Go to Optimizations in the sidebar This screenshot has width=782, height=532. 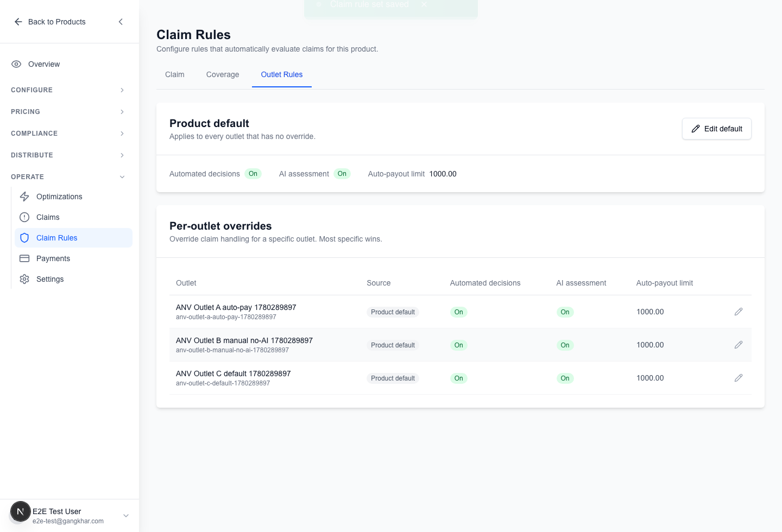coord(74,197)
